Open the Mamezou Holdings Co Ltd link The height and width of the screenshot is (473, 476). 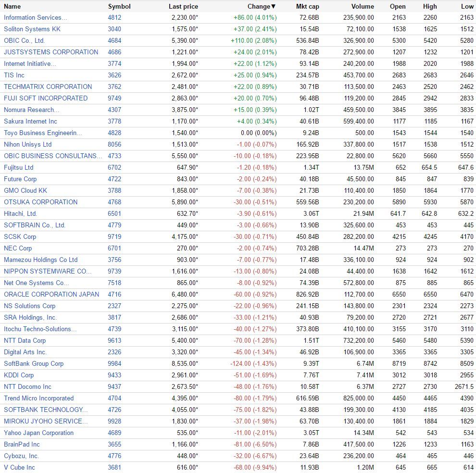[x=41, y=260]
